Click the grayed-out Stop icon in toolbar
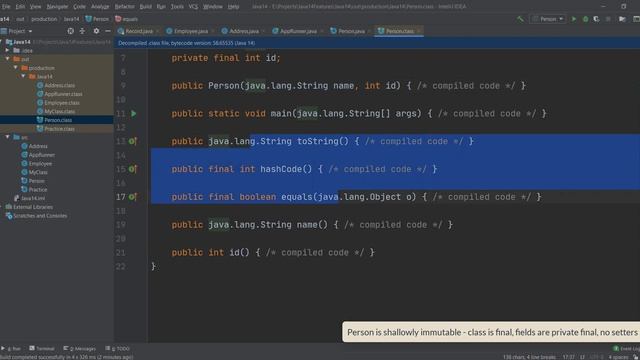This screenshot has width=640, height=360. click(x=608, y=19)
